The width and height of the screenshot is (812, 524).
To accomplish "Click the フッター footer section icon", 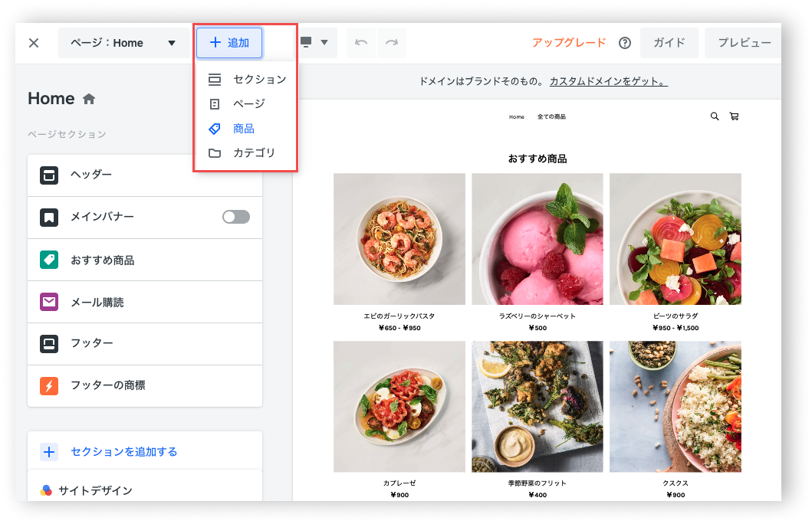I will 49,343.
